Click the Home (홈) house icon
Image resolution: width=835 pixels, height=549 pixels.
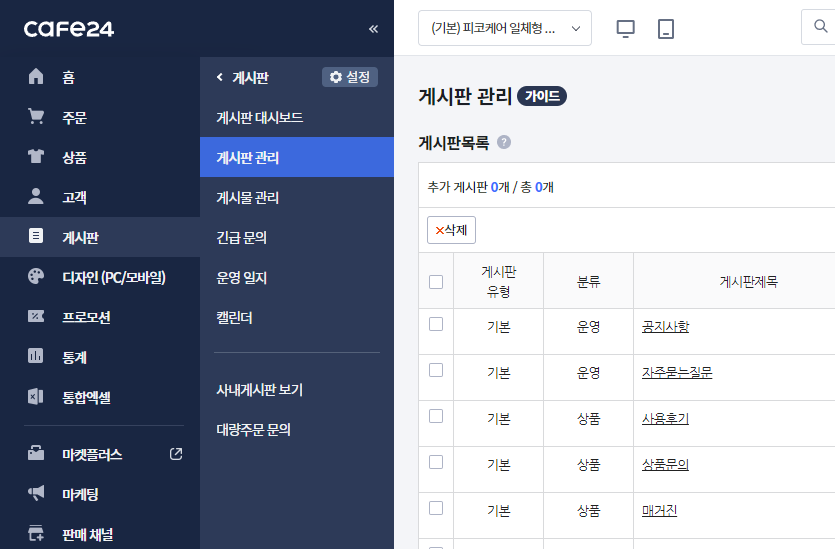[36, 76]
